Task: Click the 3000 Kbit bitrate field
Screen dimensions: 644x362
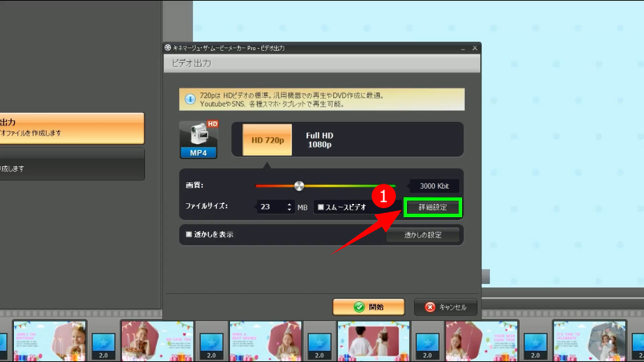Action: coord(435,186)
